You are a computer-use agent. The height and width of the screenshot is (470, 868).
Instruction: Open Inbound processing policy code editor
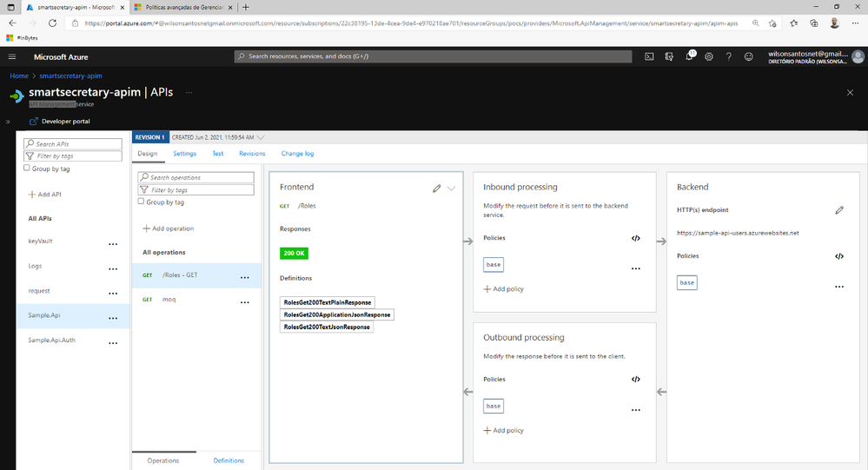635,238
